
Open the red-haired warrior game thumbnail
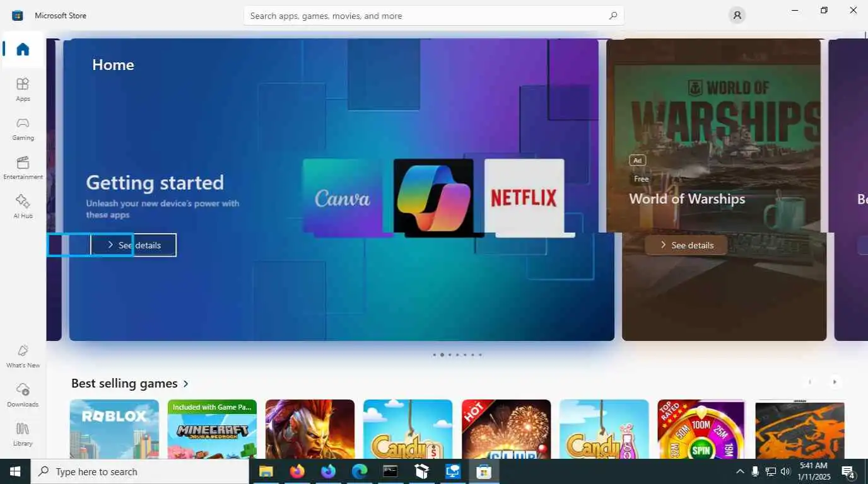coord(310,429)
